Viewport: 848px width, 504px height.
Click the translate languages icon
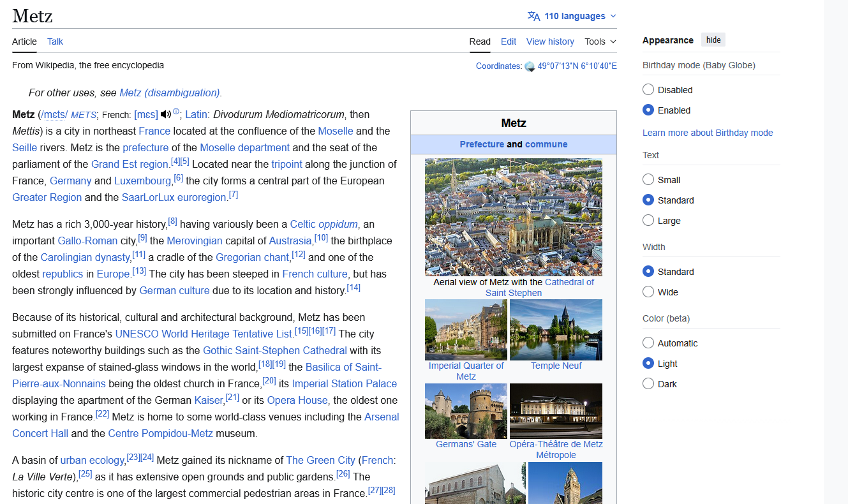(x=533, y=16)
